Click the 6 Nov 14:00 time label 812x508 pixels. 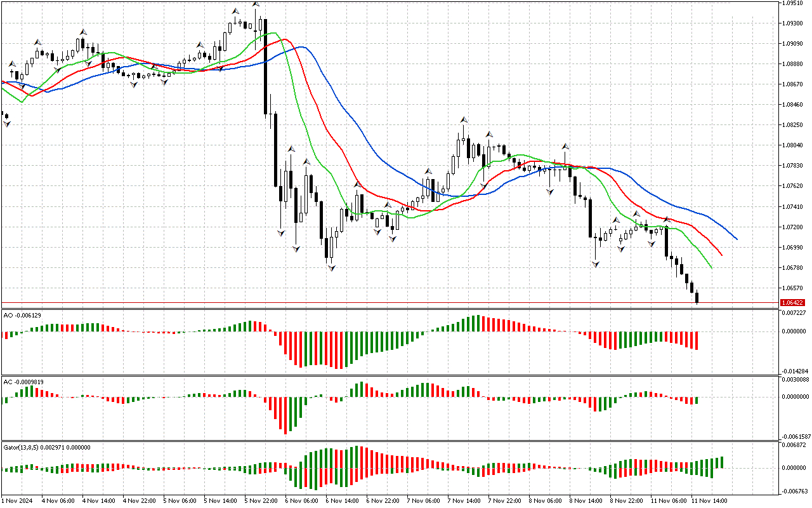click(x=341, y=501)
